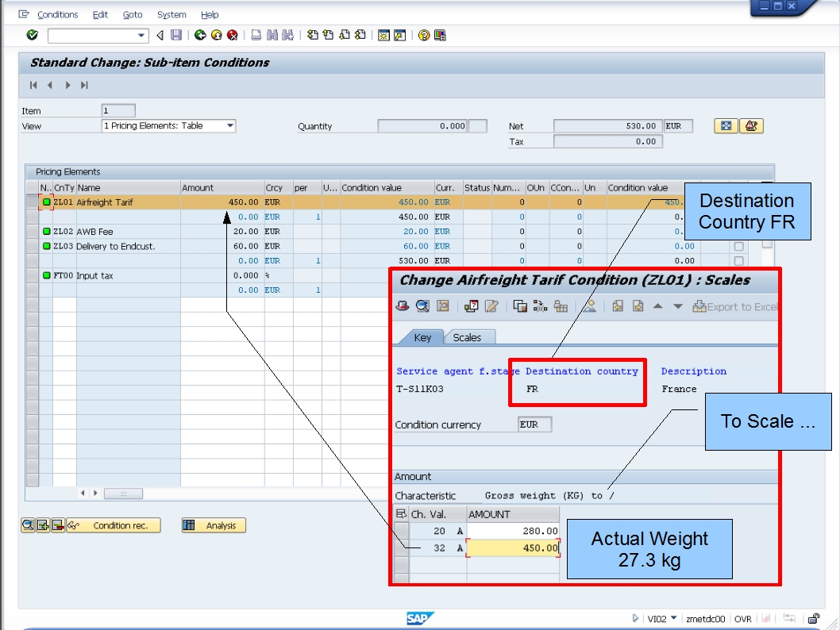The width and height of the screenshot is (840, 630).
Task: Switch to the Key tab
Action: pos(422,337)
